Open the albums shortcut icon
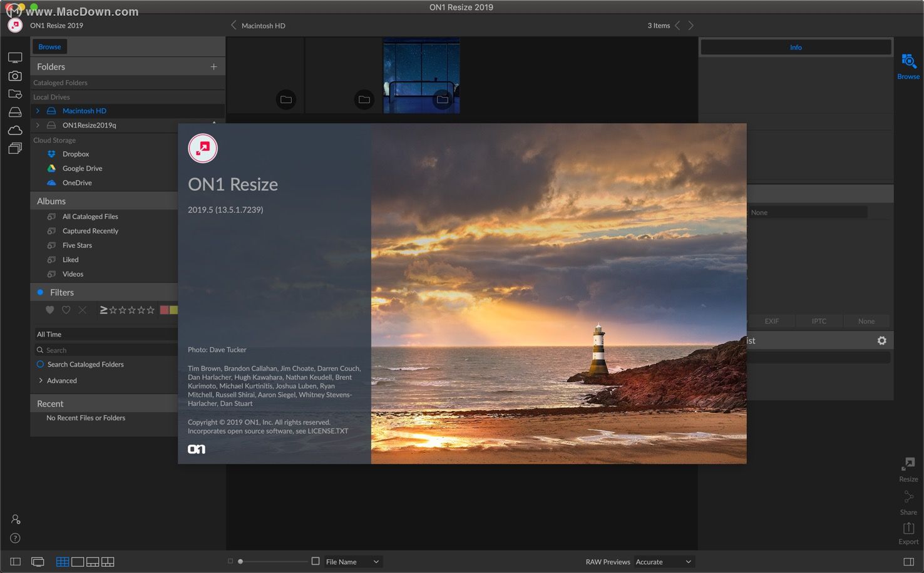This screenshot has height=573, width=924. [x=15, y=148]
